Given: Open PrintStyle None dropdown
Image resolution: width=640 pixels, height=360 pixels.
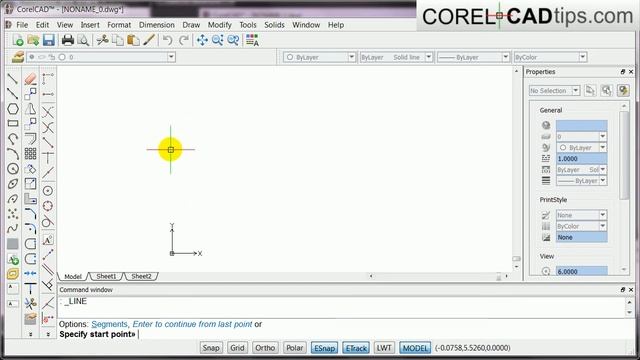Looking at the screenshot, I should [602, 215].
